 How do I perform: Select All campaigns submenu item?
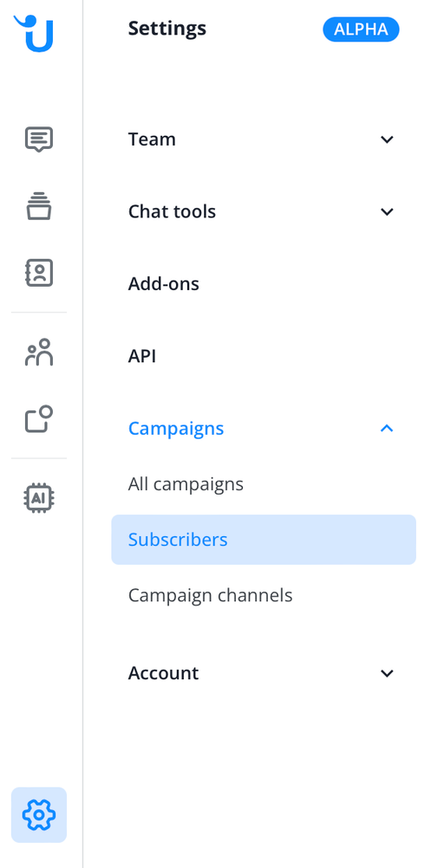coord(186,484)
